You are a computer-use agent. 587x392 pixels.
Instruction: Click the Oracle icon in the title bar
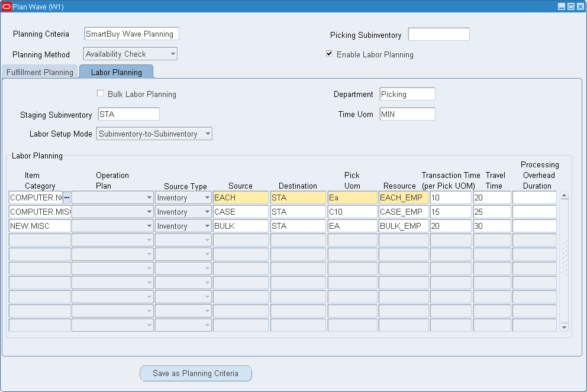tap(7, 7)
